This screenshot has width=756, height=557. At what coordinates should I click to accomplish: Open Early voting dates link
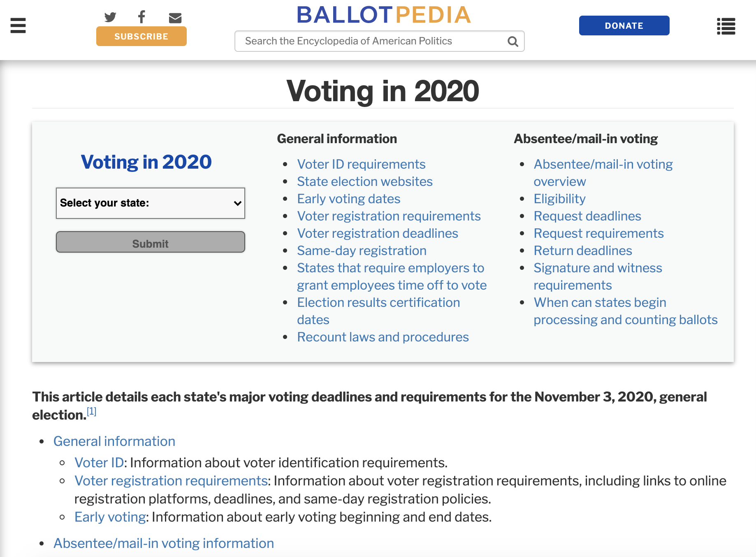coord(348,199)
